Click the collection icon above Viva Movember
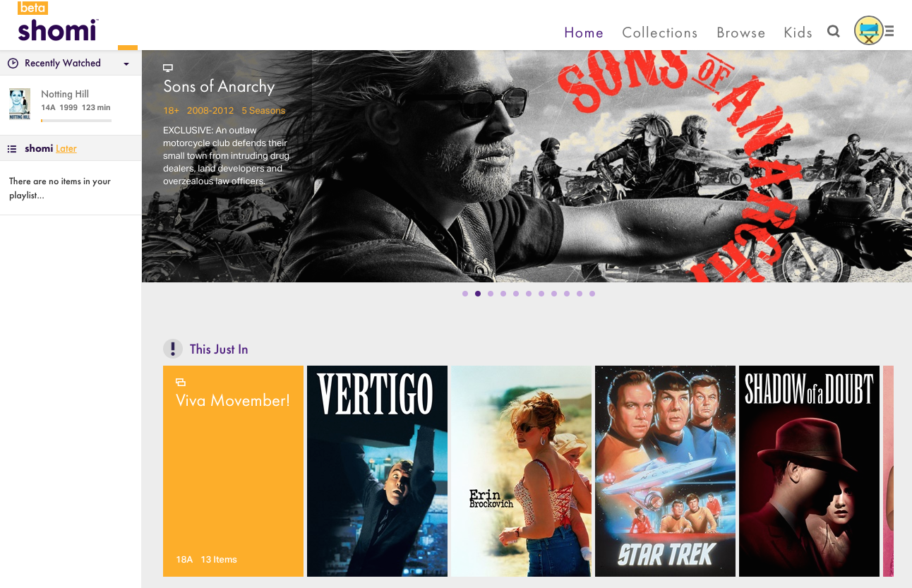 click(181, 382)
